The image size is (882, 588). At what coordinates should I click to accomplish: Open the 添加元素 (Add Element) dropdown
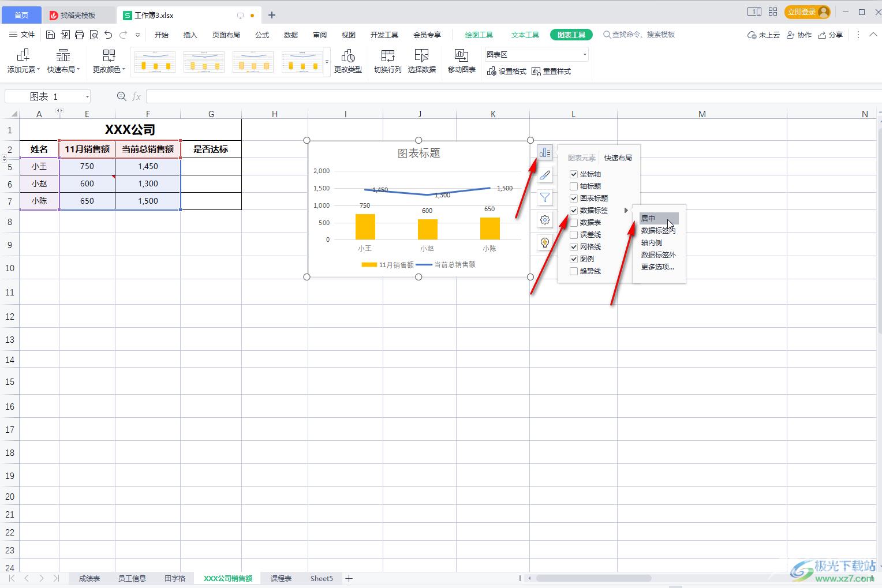coord(23,61)
